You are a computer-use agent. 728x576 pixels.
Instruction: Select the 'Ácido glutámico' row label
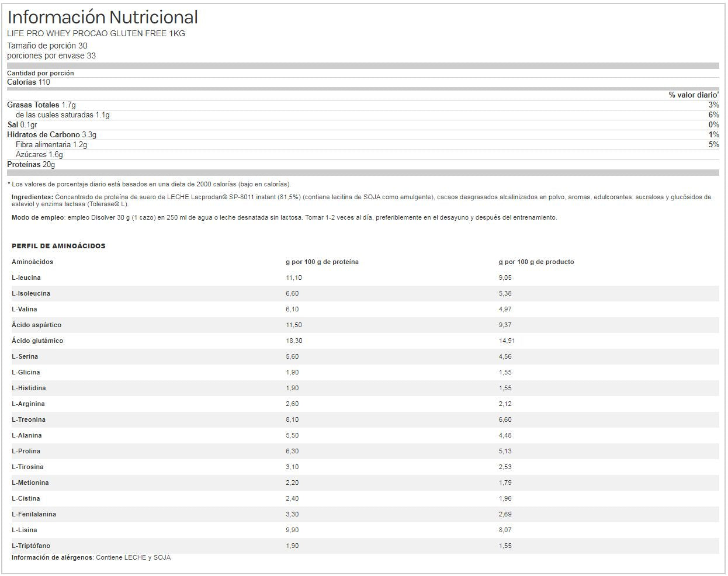pos(37,341)
